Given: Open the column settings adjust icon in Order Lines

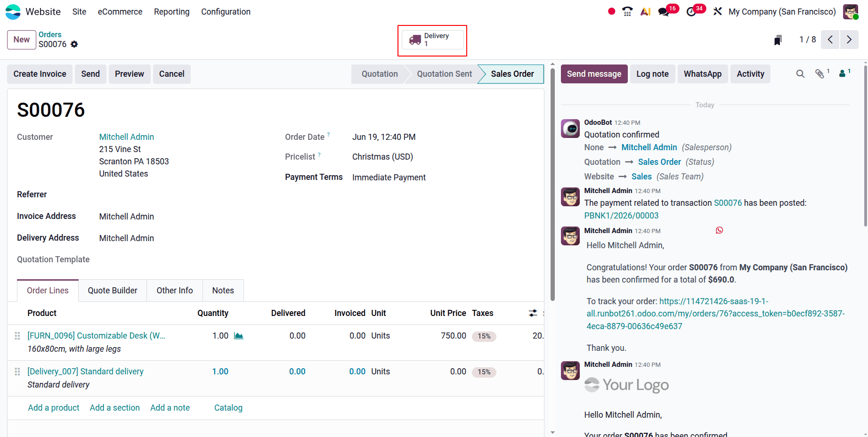Looking at the screenshot, I should pyautogui.click(x=533, y=313).
